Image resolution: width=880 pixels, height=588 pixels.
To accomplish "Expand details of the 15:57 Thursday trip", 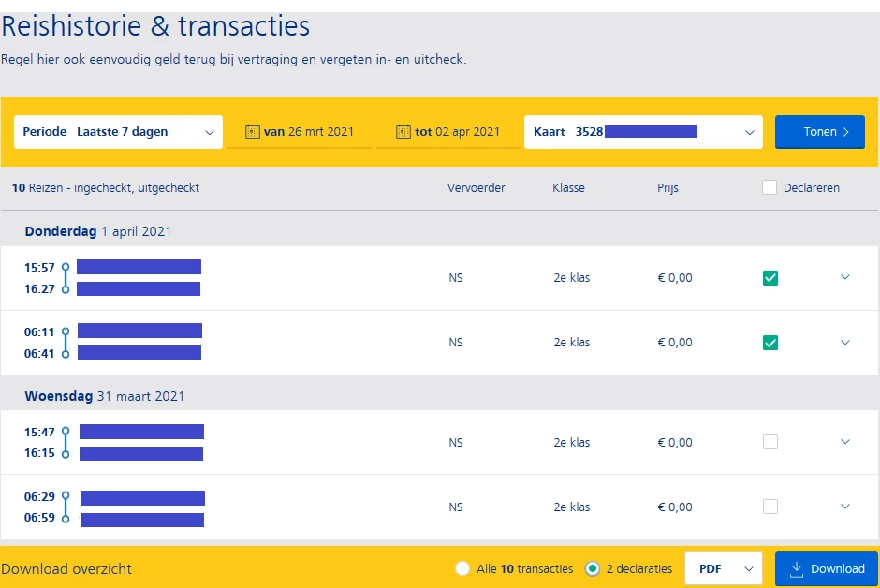I will [845, 277].
